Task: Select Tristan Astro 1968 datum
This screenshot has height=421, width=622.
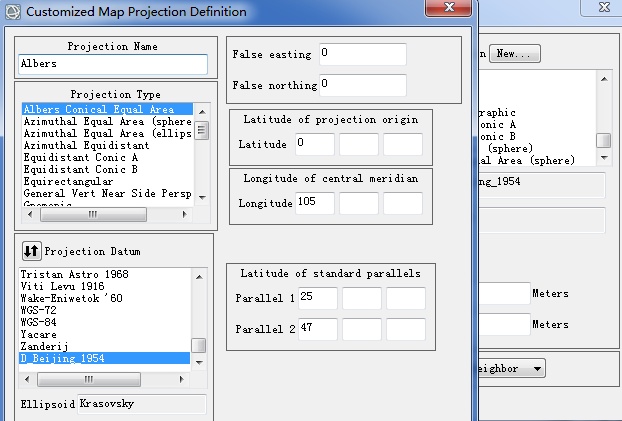Action: pyautogui.click(x=105, y=274)
